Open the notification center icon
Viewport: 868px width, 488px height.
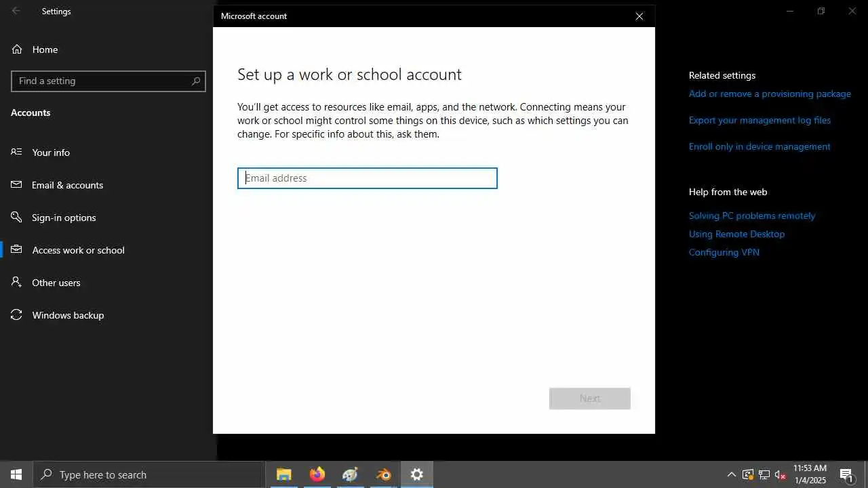(x=846, y=474)
